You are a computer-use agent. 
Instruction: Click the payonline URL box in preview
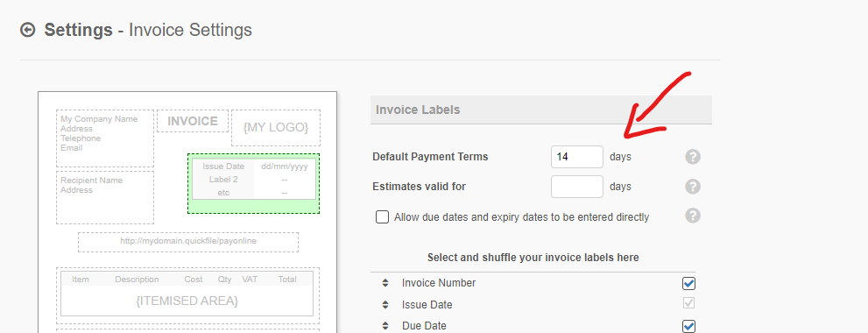coord(188,242)
